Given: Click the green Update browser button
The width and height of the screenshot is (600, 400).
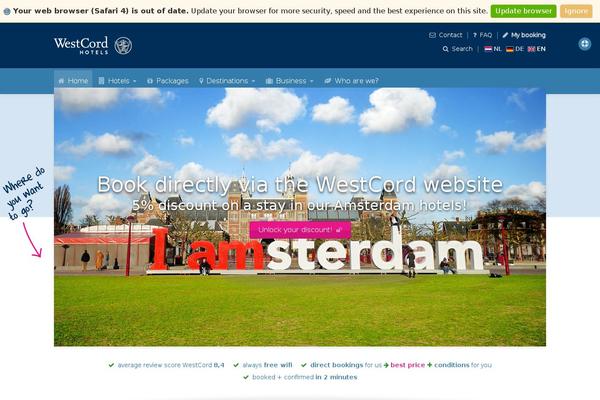Looking at the screenshot, I should coord(523,11).
